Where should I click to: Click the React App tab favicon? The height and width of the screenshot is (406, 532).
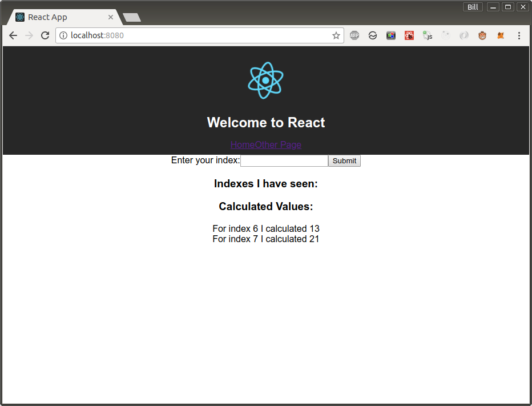[20, 17]
